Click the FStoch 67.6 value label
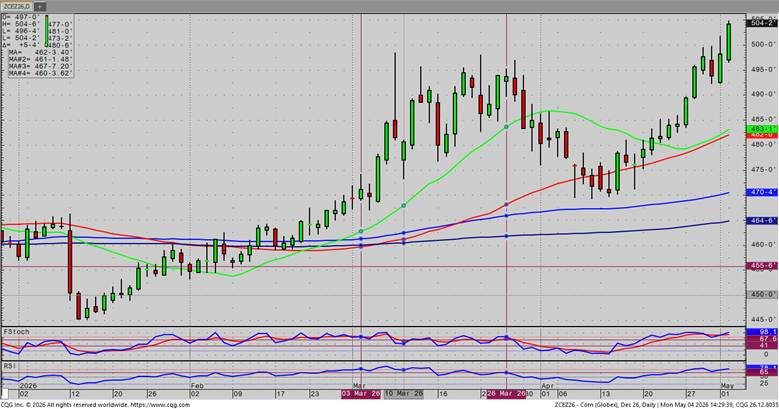Image resolution: width=779 pixels, height=409 pixels. [x=762, y=338]
